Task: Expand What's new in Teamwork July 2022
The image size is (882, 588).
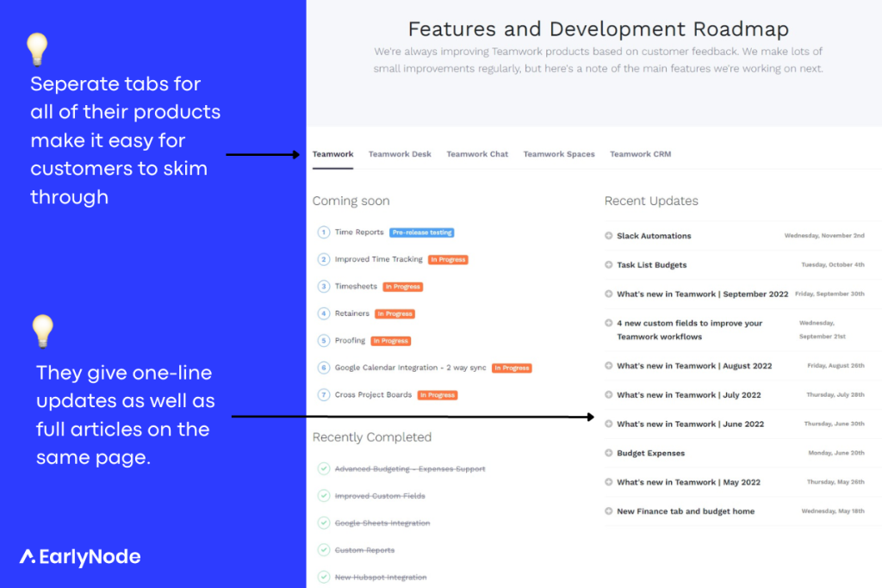Action: (609, 394)
